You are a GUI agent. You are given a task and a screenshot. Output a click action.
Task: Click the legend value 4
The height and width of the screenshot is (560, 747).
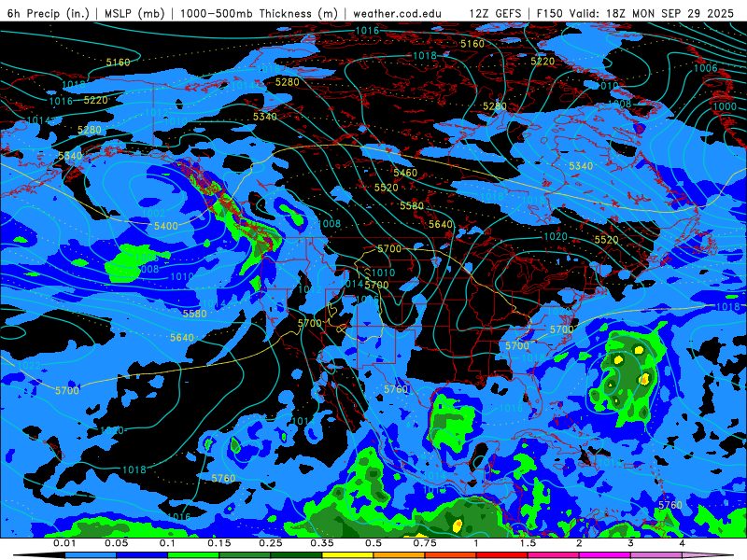[683, 543]
